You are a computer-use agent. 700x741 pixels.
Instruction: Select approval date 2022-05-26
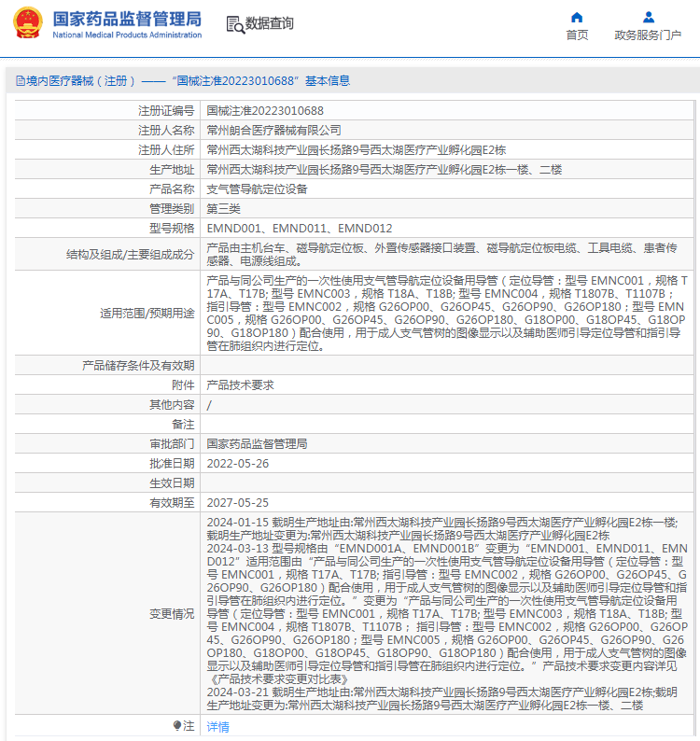[238, 464]
